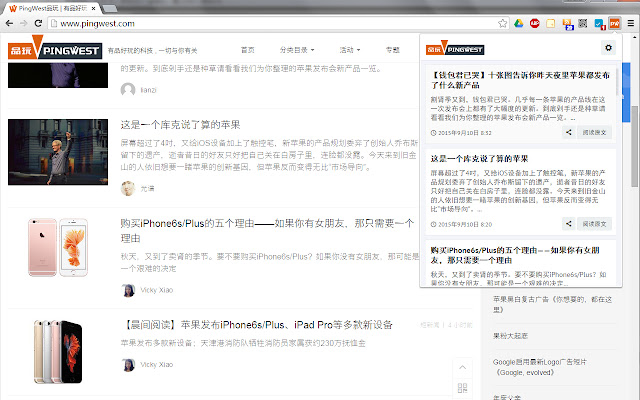Screen dimensions: 640x400
Task: Open the Chrome hamburger menu
Action: [x=631, y=23]
